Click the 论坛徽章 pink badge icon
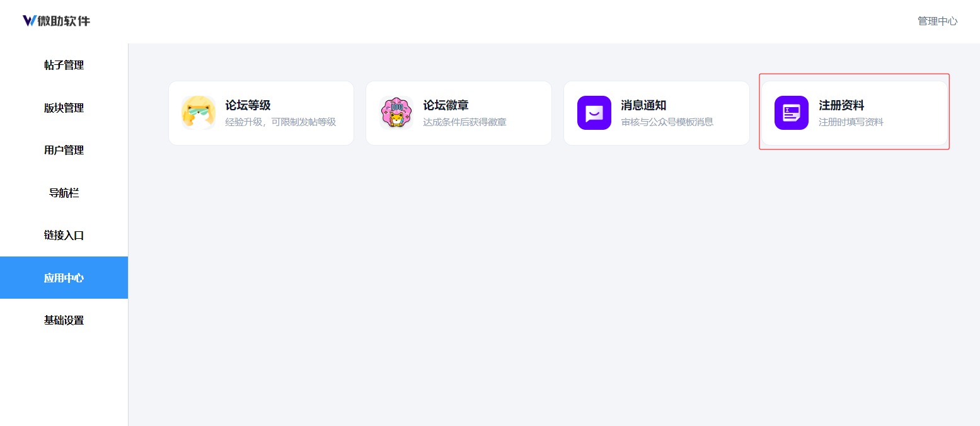980x426 pixels. (396, 113)
